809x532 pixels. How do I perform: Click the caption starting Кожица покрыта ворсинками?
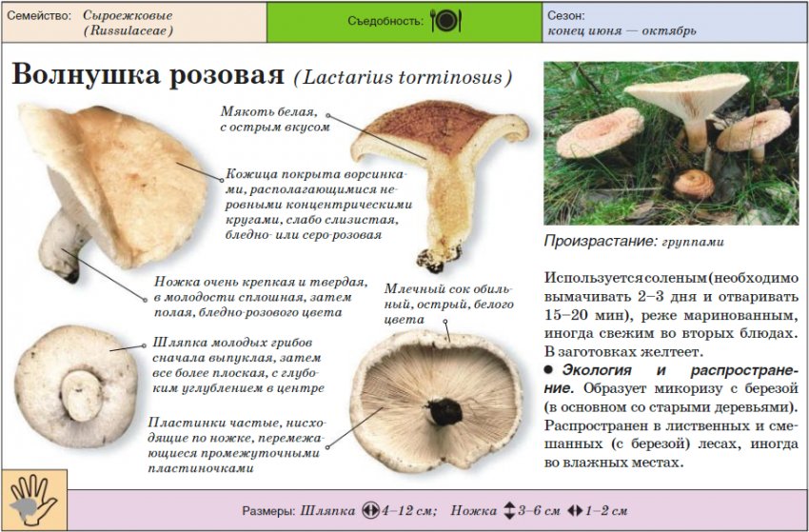coord(319,205)
